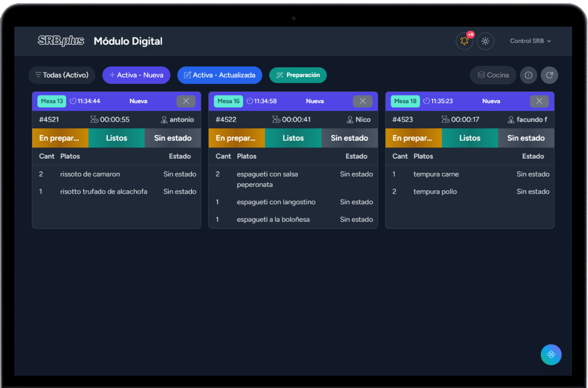This screenshot has width=588, height=388.
Task: Click the info circle icon
Action: pyautogui.click(x=529, y=75)
